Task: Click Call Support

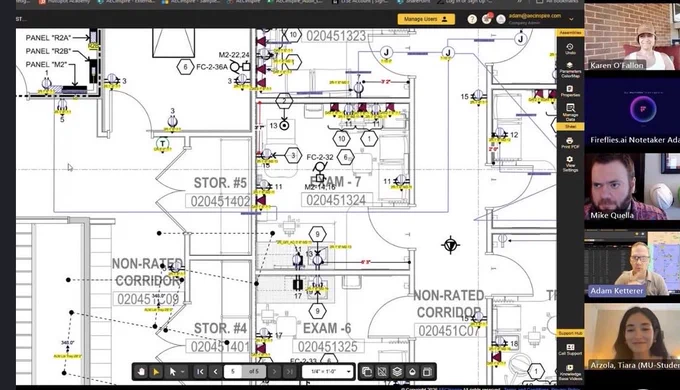Action: click(x=570, y=350)
